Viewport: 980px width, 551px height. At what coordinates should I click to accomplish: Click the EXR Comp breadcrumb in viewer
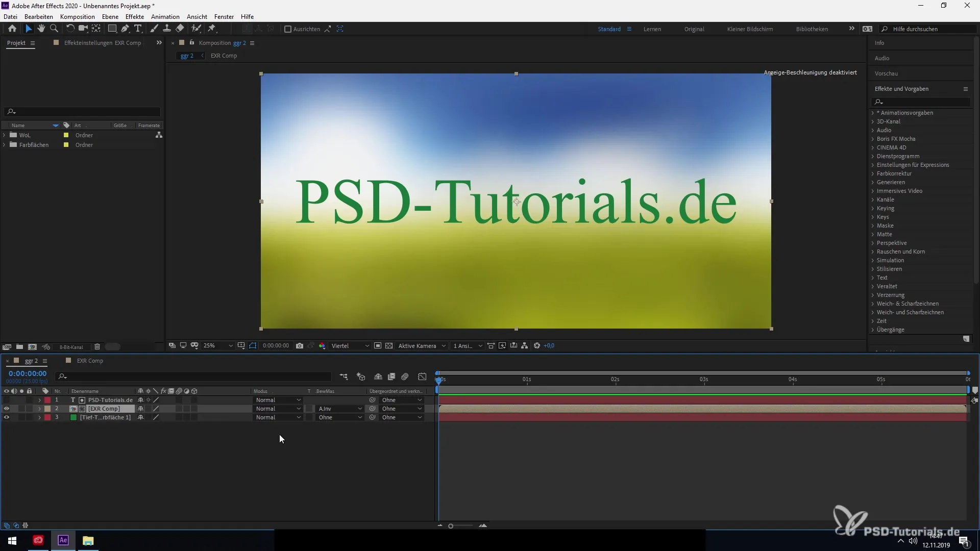pyautogui.click(x=224, y=56)
